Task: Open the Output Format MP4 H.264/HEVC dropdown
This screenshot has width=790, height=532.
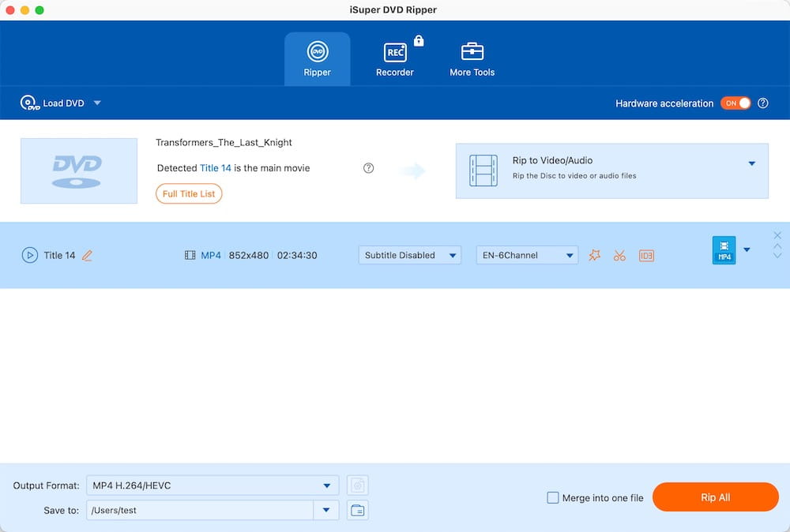Action: pyautogui.click(x=213, y=485)
